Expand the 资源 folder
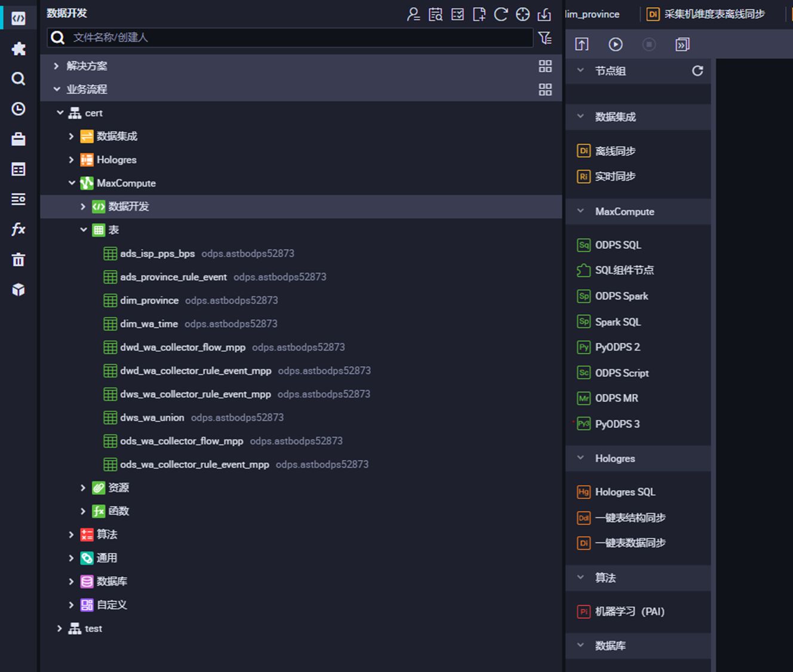 [x=83, y=488]
